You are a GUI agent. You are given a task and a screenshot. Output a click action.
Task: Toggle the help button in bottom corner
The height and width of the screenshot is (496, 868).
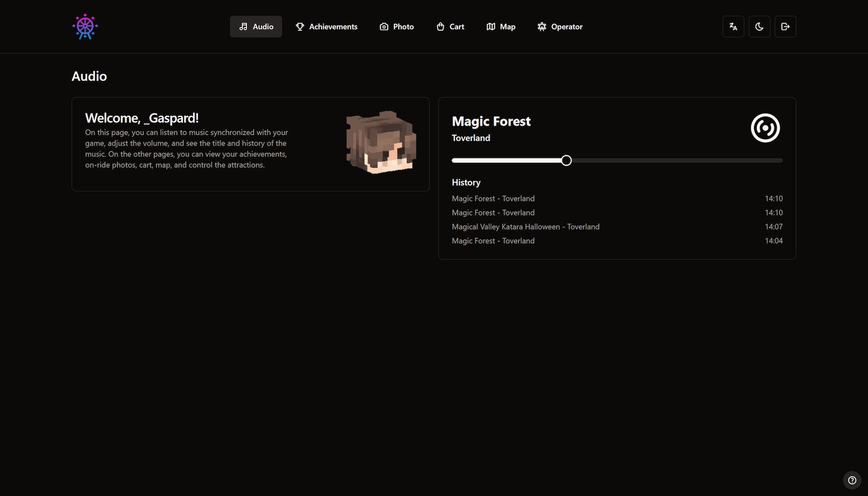(x=852, y=480)
